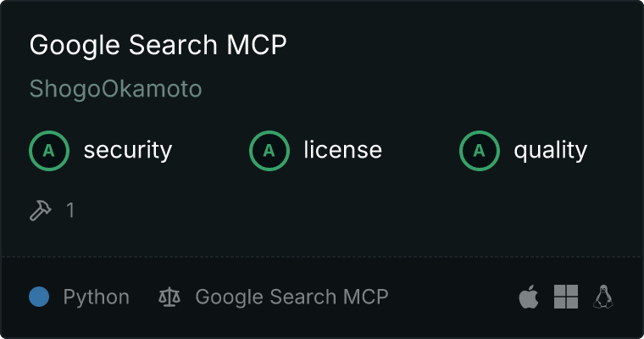Click the Linux penguin platform icon
Viewport: 644px width, 339px height.
[603, 297]
